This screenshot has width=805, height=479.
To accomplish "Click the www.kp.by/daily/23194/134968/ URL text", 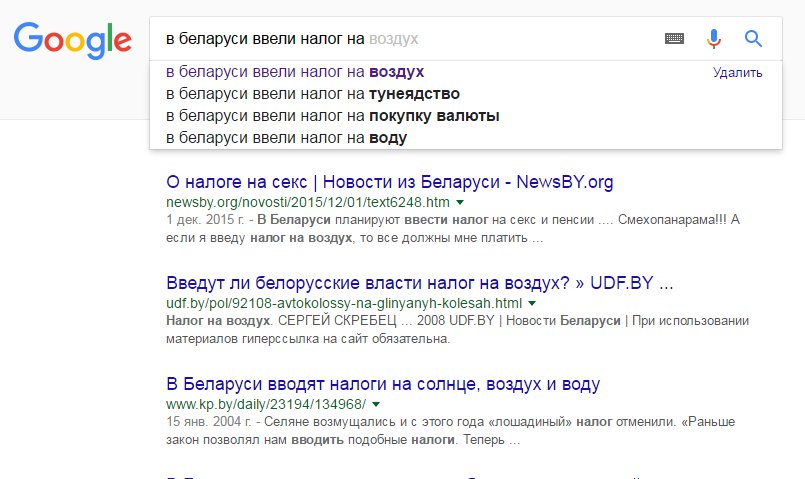I will (x=266, y=405).
